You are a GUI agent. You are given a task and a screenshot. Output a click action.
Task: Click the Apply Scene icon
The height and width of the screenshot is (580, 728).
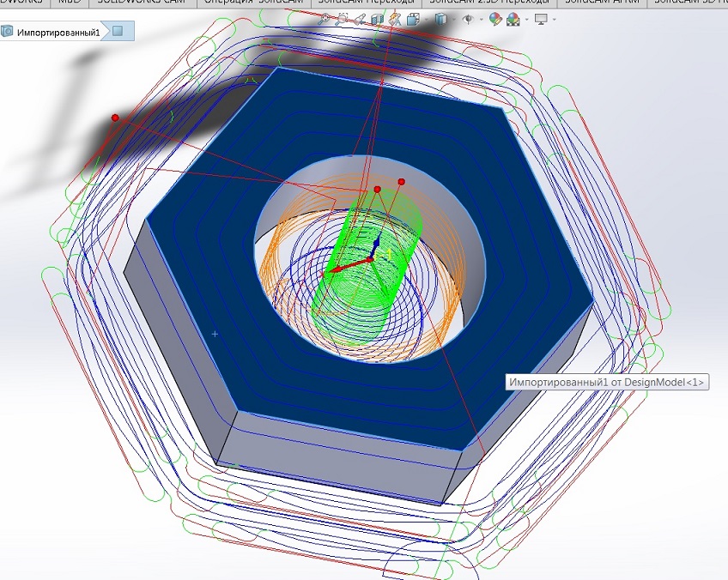[x=513, y=19]
